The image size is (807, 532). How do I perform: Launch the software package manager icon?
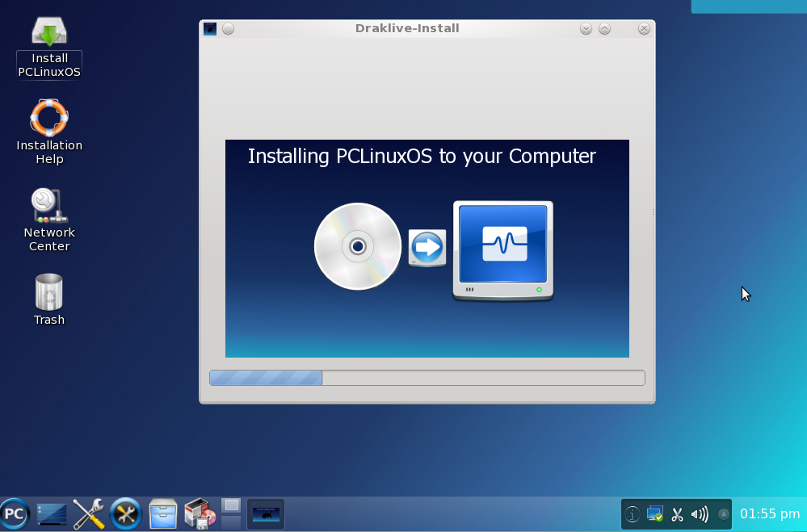click(200, 513)
